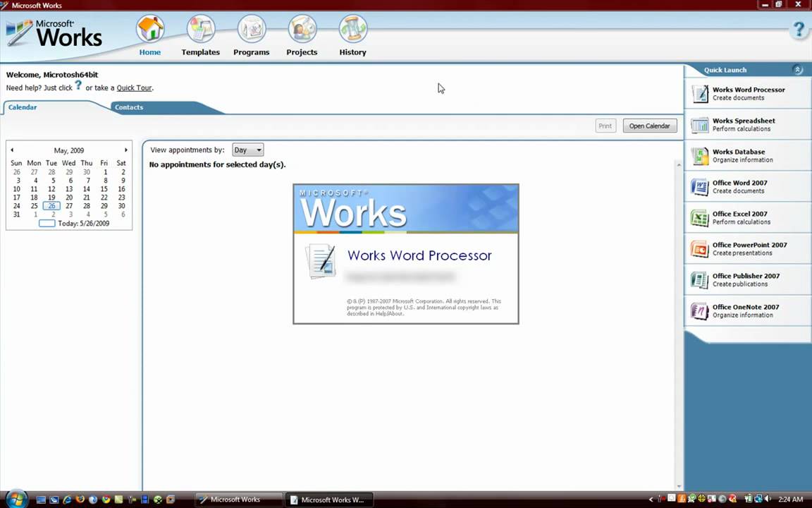Open the View appointments by dropdown
This screenshot has width=812, height=508.
click(247, 150)
